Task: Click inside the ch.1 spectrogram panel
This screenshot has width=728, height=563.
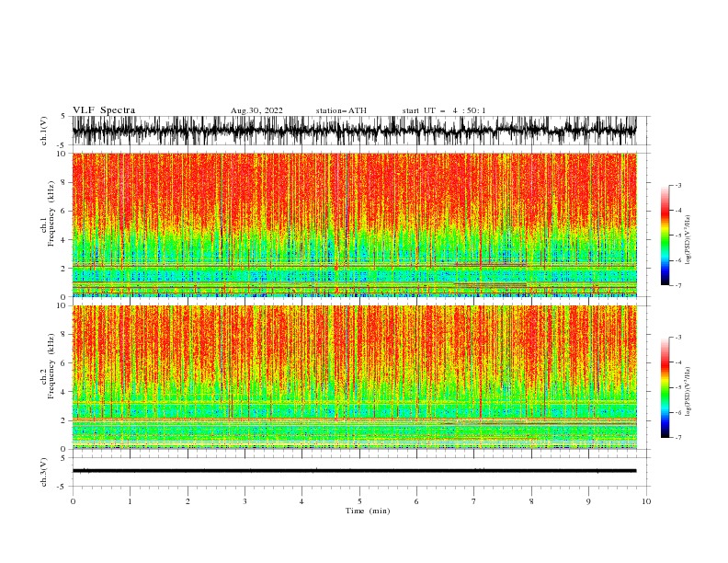Action: [x=355, y=224]
